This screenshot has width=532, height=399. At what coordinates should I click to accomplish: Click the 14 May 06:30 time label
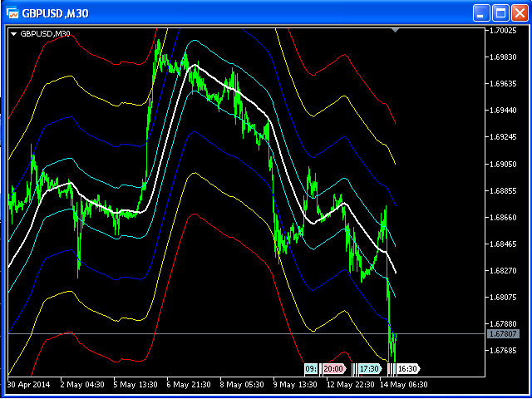pos(404,385)
